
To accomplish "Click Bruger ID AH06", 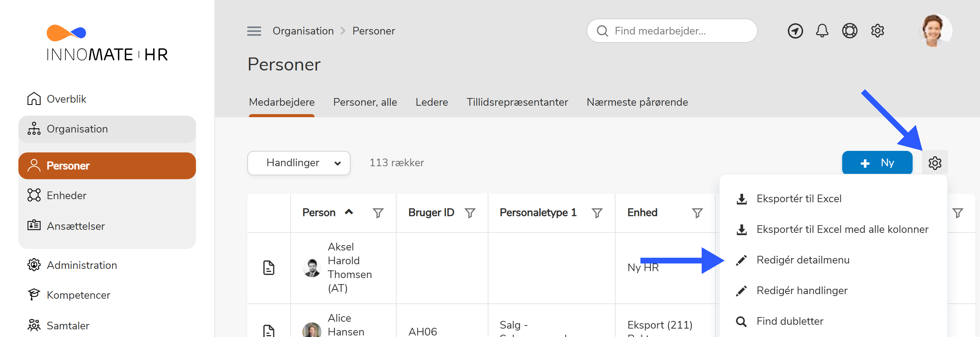I will 423,331.
